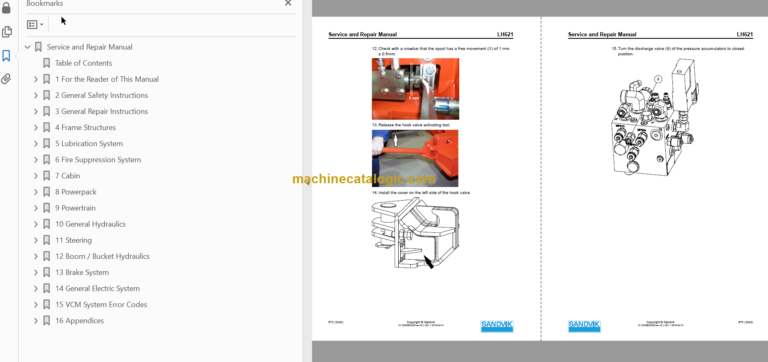768x362 pixels.
Task: Click bookmark icon beside Service and Repair Manual
Action: 38,47
